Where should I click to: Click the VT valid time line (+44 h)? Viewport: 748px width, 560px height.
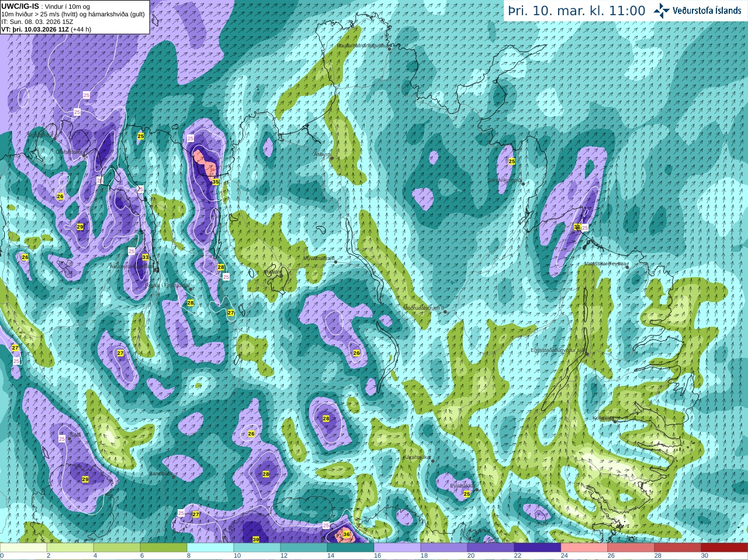pos(46,29)
